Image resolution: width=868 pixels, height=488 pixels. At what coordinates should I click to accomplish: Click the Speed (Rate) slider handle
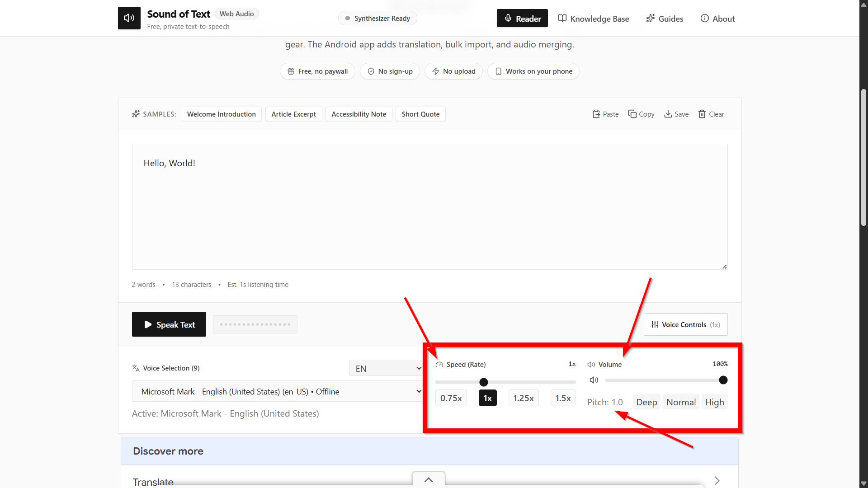[x=484, y=382]
